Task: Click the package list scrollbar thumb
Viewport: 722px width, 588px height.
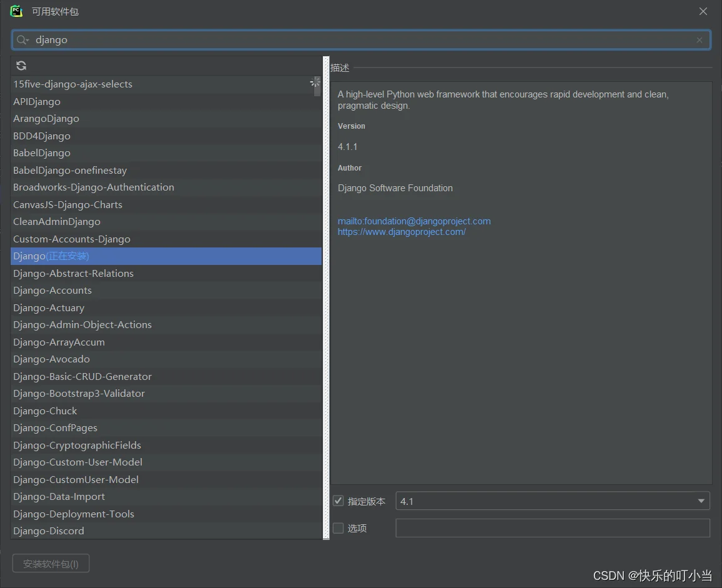Action: pos(317,86)
